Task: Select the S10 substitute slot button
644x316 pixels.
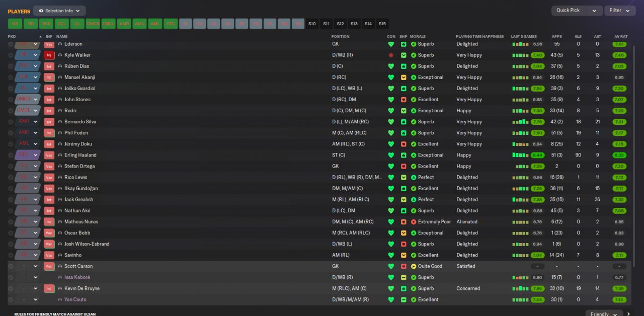Action: tap(312, 24)
